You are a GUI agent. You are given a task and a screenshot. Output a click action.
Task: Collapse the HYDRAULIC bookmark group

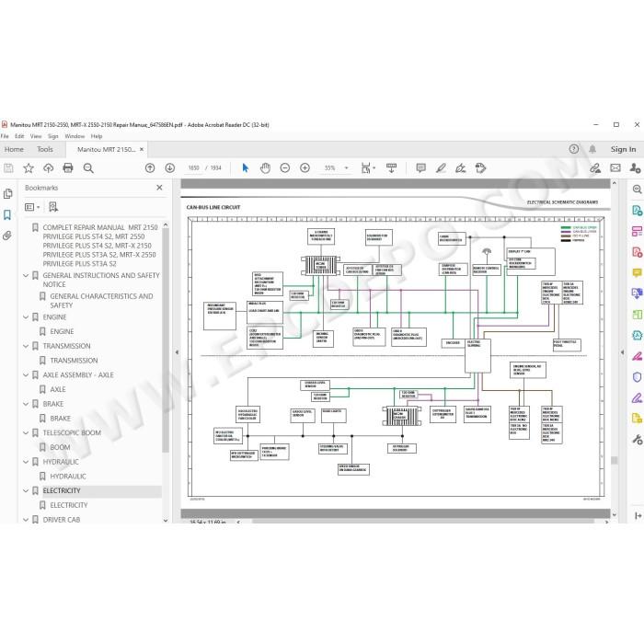pos(26,462)
